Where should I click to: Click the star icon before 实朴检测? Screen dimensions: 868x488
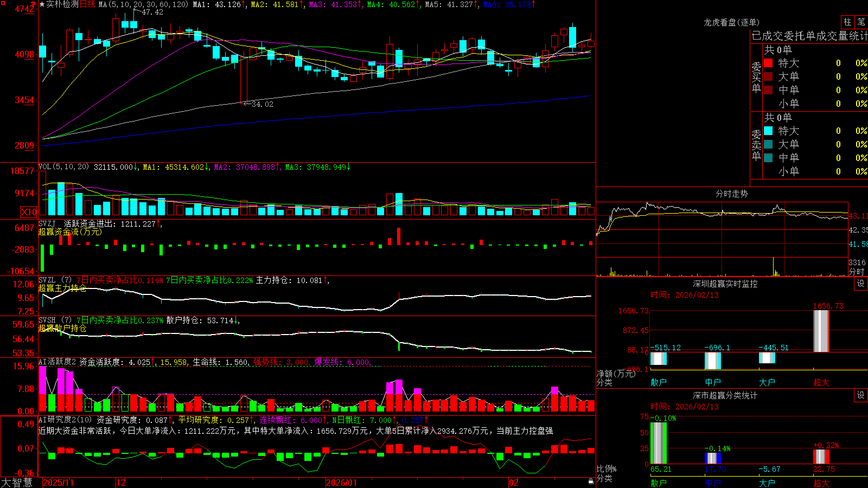coord(42,4)
